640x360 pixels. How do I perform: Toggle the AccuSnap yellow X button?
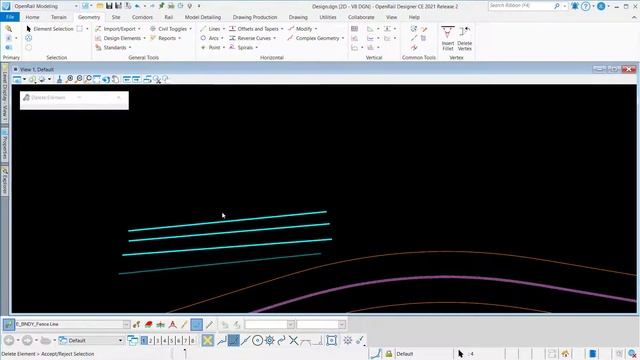click(x=208, y=340)
